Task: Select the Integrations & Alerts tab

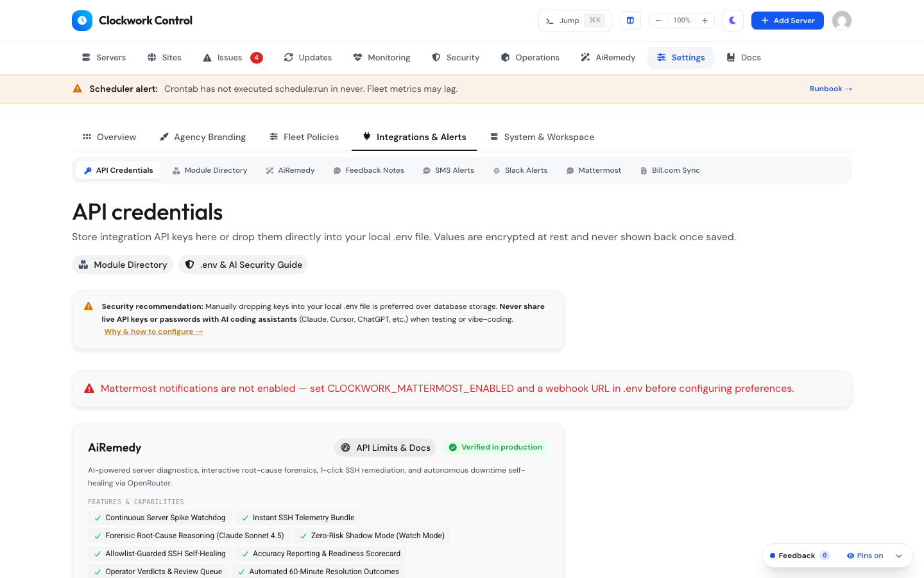Action: 414,137
